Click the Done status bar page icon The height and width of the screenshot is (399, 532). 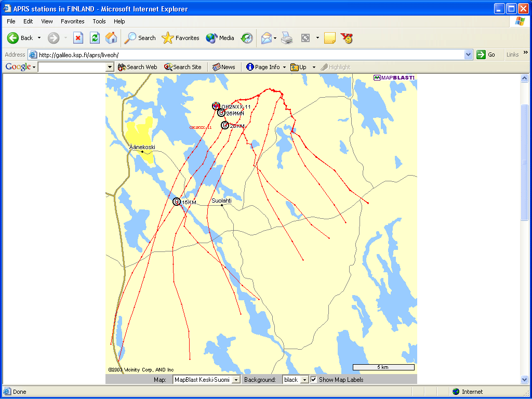click(7, 392)
